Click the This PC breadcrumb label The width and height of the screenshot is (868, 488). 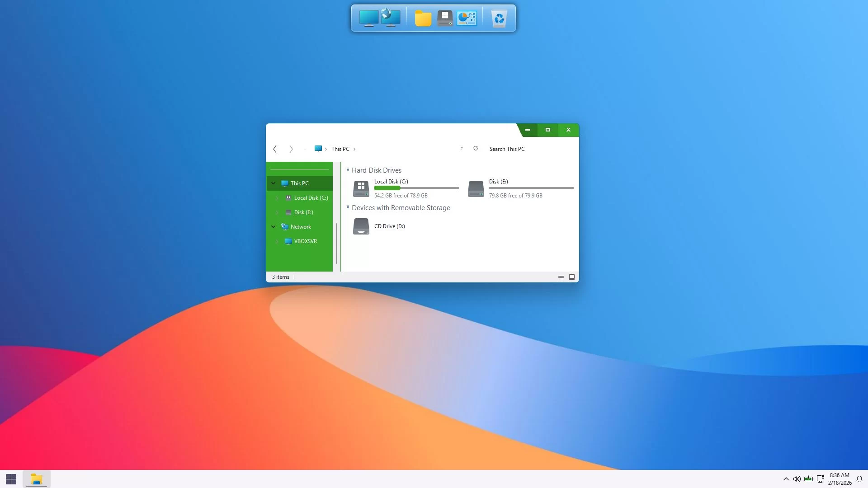tap(340, 149)
